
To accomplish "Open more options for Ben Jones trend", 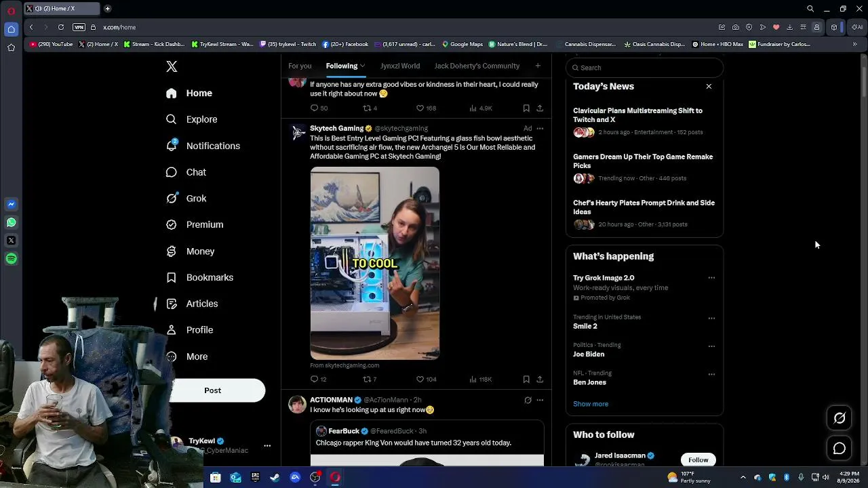I will pyautogui.click(x=711, y=374).
